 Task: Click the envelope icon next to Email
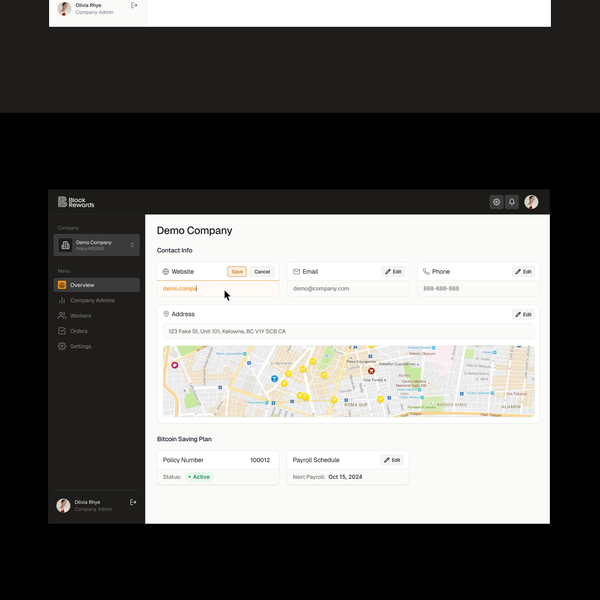(x=296, y=271)
